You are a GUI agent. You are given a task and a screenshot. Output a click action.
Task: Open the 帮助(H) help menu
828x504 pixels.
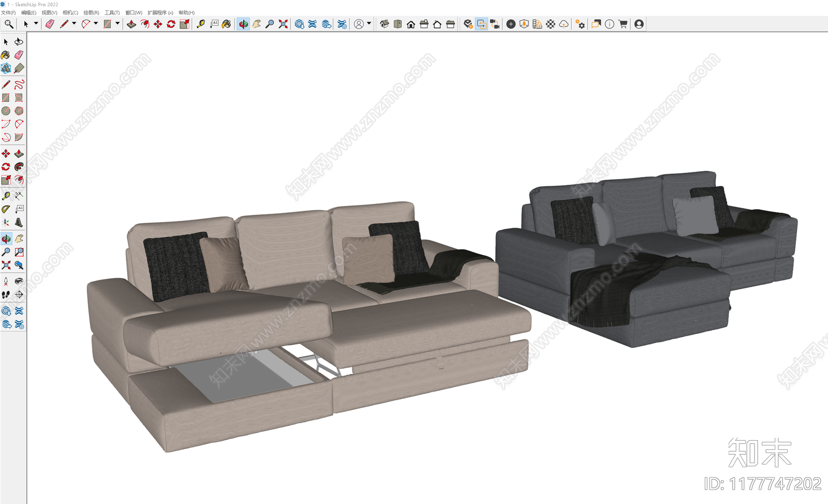[x=186, y=12]
